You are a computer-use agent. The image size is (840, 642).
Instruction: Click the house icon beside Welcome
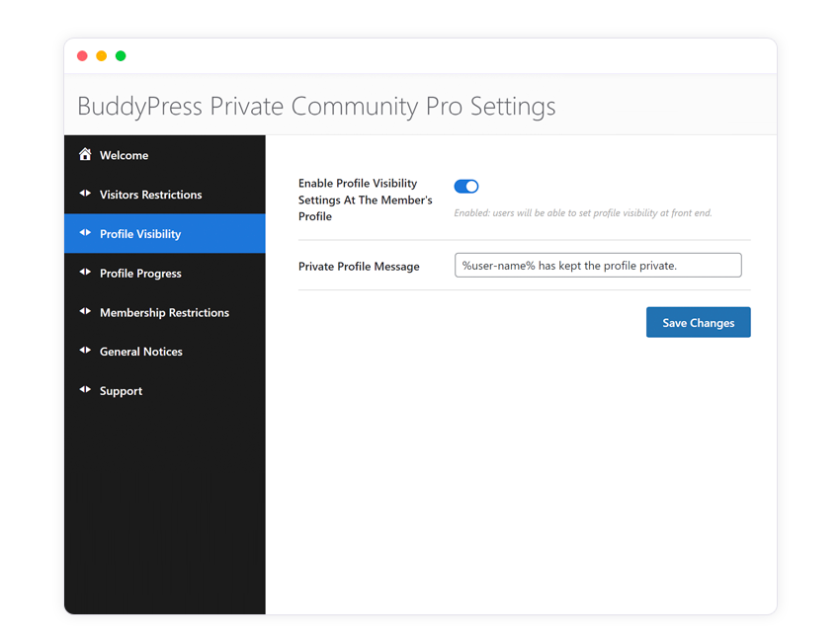pyautogui.click(x=85, y=154)
